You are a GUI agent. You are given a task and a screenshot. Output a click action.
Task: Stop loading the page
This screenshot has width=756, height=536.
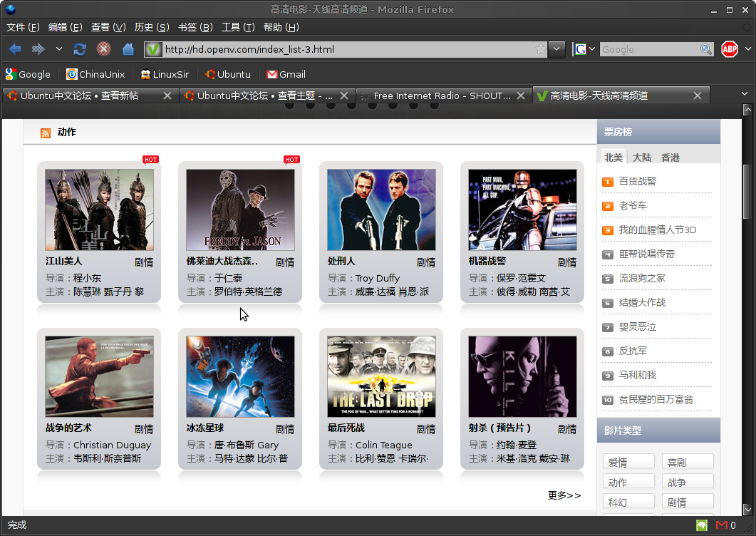pos(103,48)
